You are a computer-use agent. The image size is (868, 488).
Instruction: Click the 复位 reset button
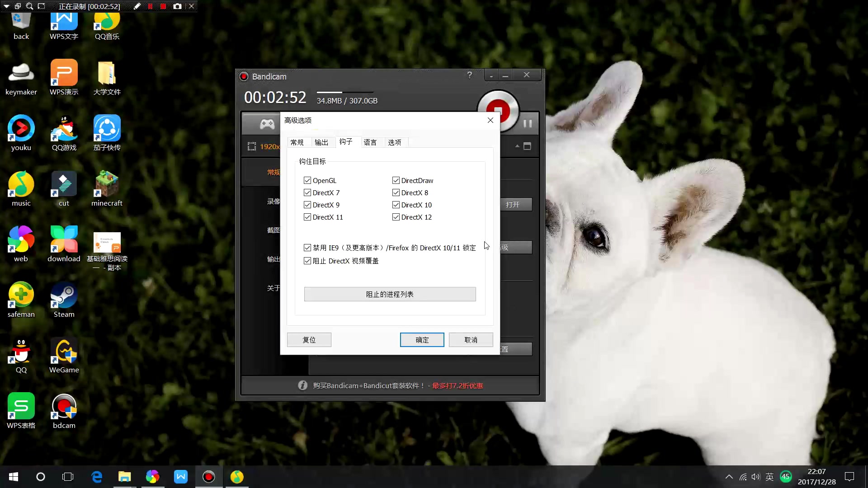coord(309,340)
